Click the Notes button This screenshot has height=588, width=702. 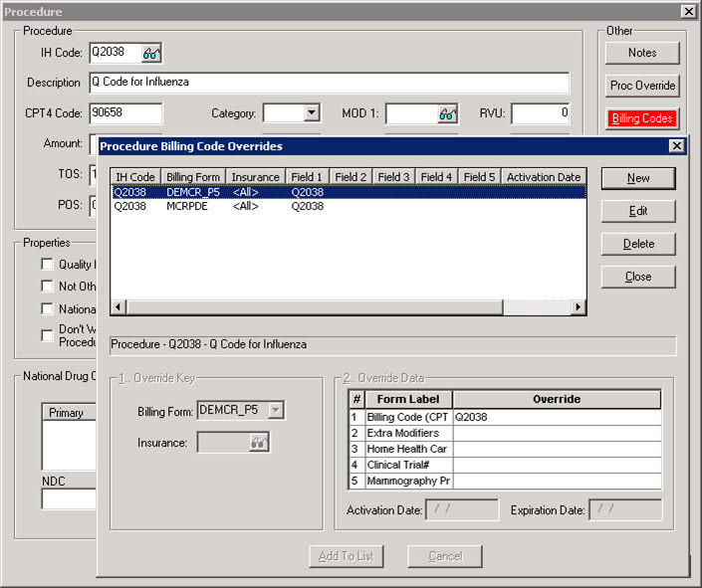(x=642, y=53)
